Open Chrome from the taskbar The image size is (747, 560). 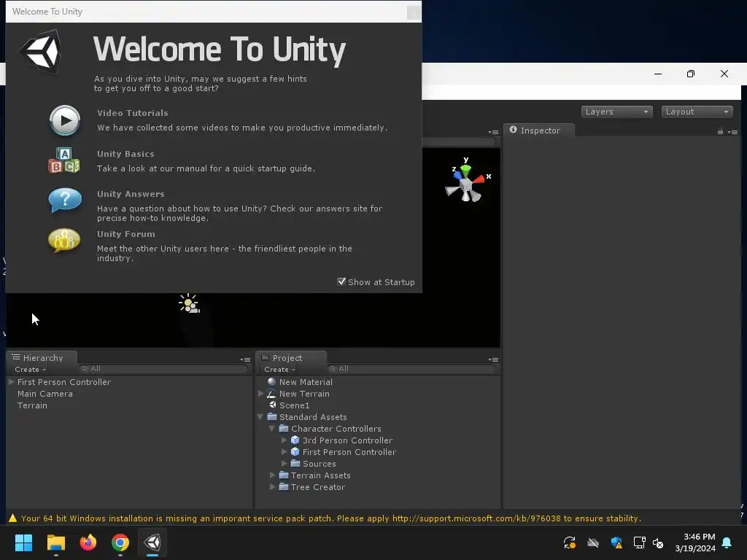click(120, 542)
